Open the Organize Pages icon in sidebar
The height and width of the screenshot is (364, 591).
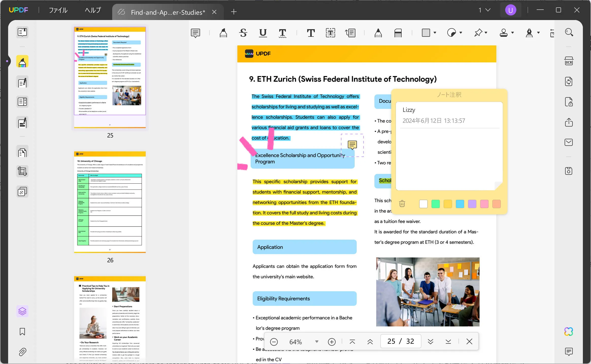click(x=22, y=152)
